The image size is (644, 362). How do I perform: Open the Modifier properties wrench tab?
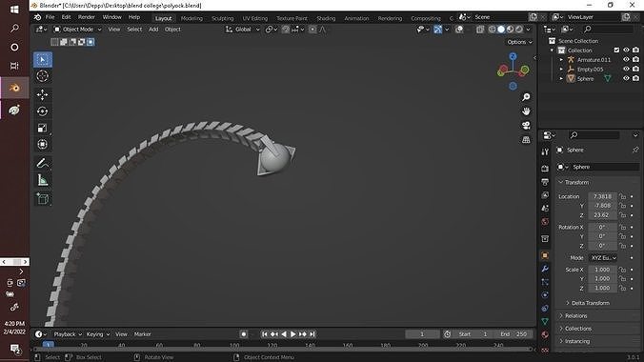coord(545,269)
